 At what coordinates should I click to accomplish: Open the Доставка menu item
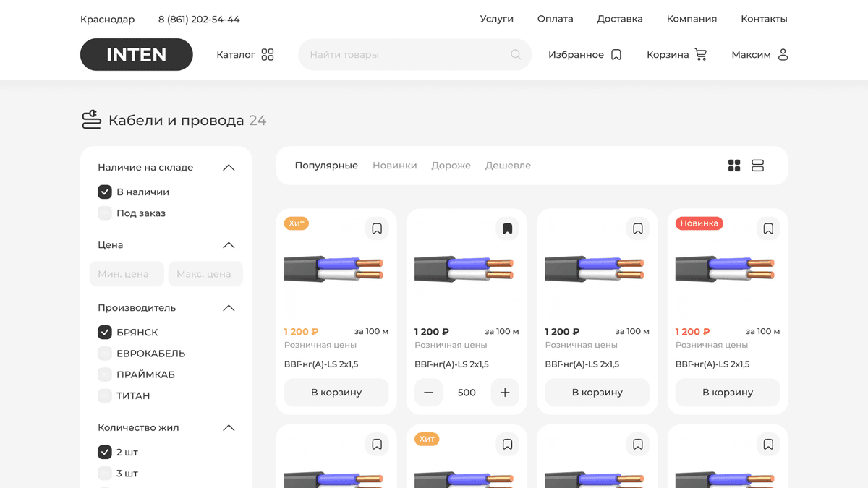(x=619, y=19)
